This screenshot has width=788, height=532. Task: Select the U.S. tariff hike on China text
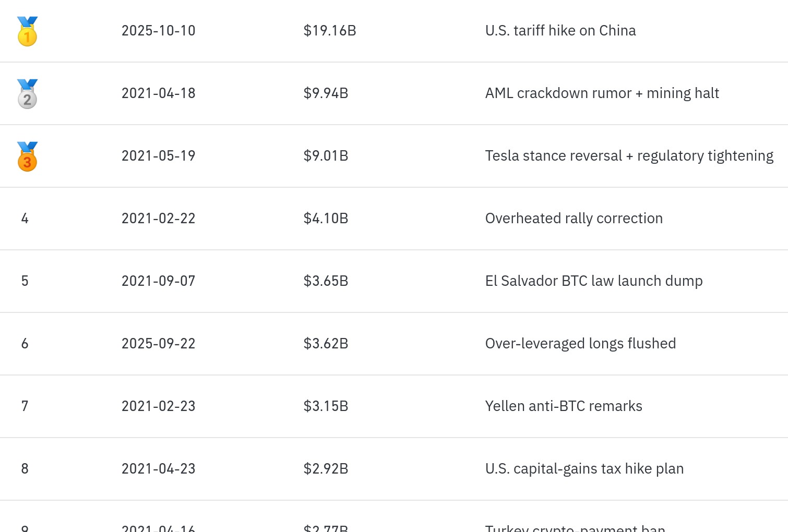[x=560, y=31]
